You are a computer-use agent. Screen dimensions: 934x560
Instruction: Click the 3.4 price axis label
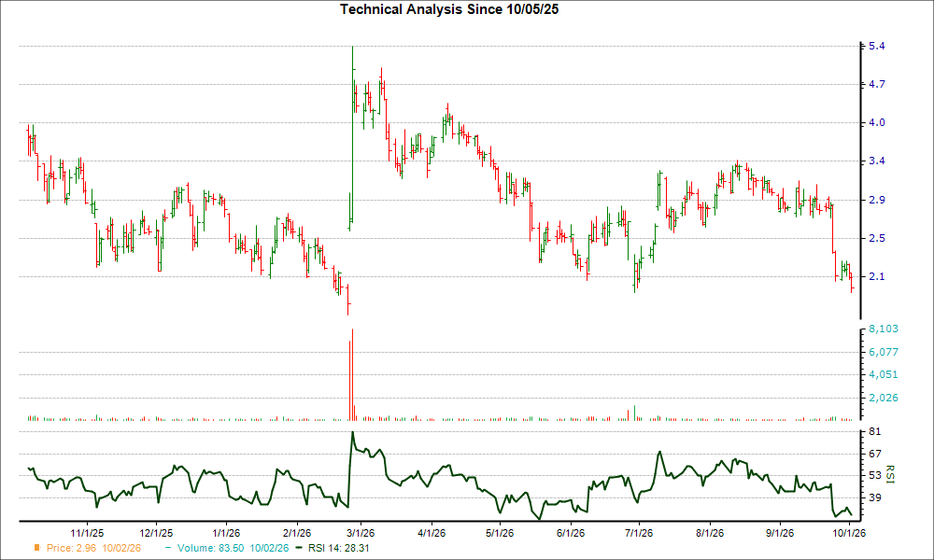[877, 161]
